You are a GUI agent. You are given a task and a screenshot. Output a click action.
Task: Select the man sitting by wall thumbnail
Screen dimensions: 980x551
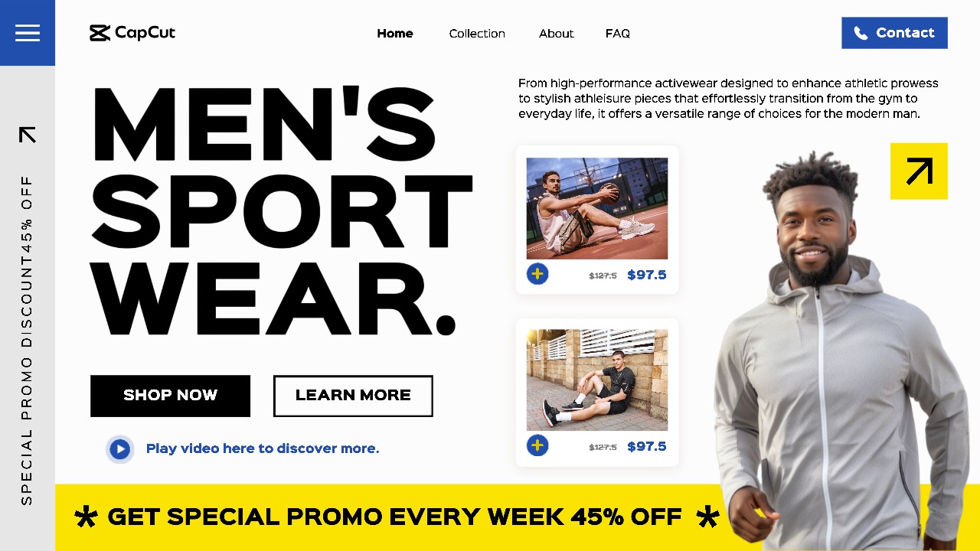click(x=597, y=380)
